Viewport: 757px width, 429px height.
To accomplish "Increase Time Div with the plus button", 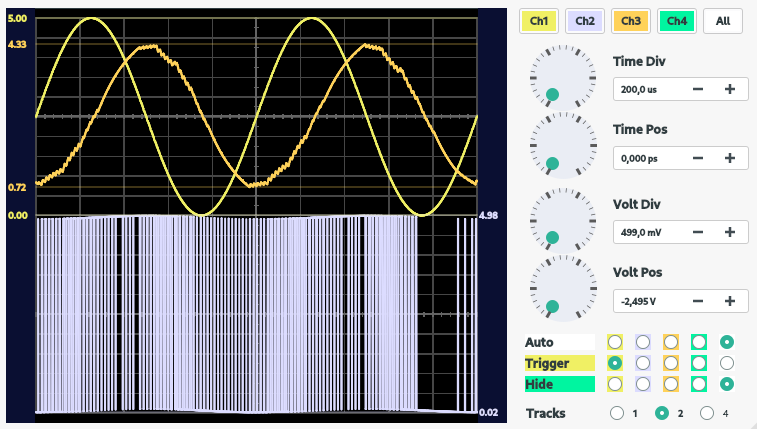I will coord(730,89).
